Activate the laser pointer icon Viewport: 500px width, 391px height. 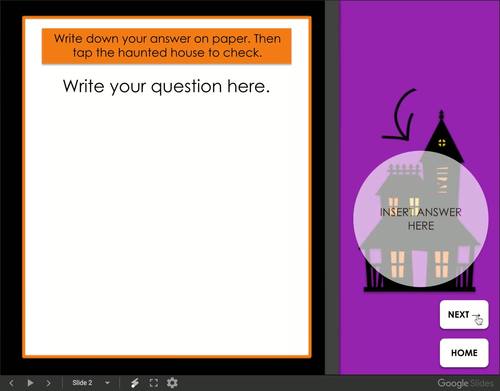[x=135, y=383]
